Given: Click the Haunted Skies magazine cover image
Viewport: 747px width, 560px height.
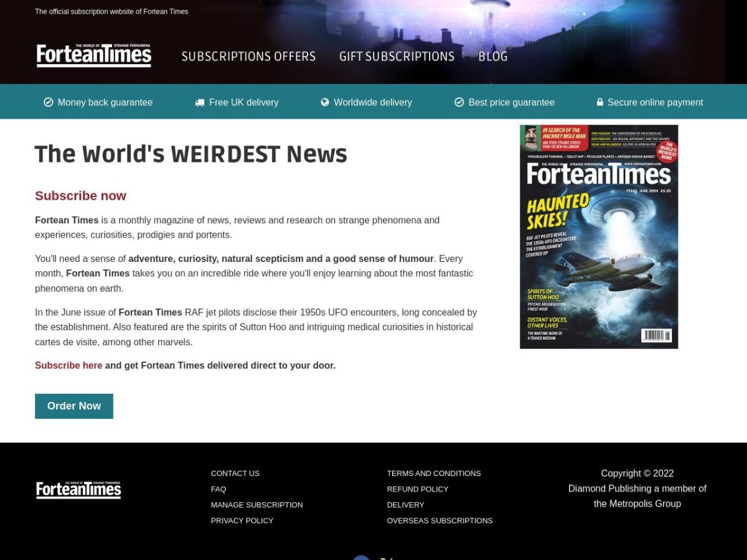Looking at the screenshot, I should point(599,236).
